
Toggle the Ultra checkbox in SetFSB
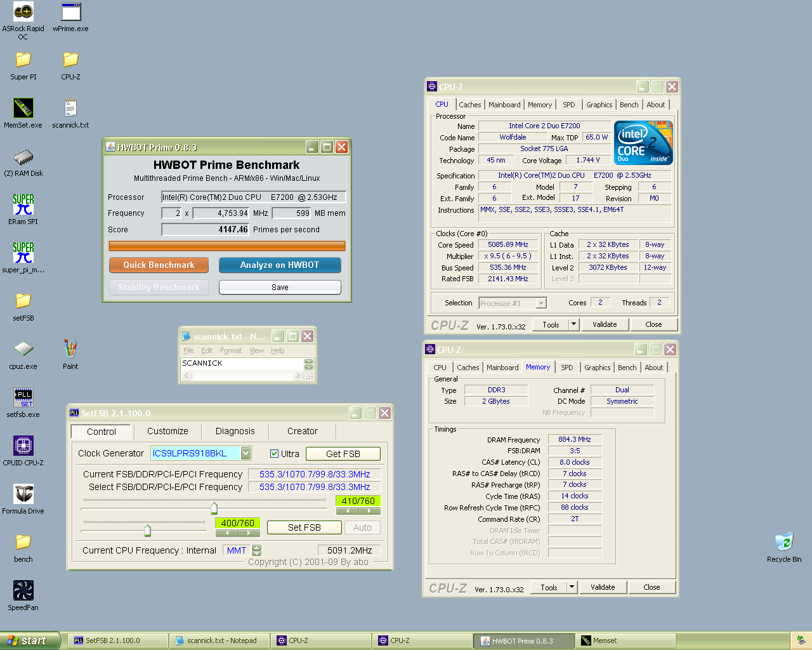(275, 454)
